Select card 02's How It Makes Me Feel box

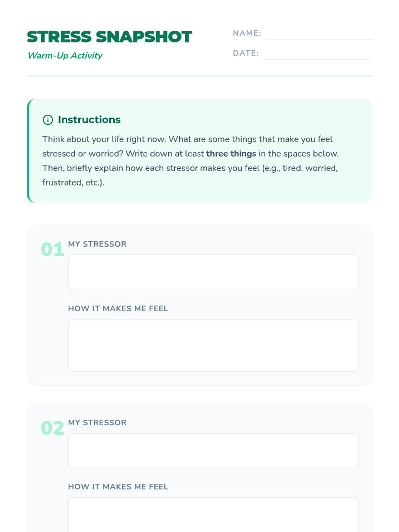tap(213, 515)
